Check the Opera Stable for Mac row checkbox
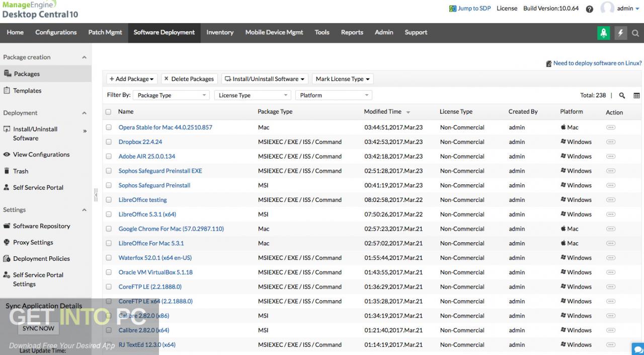Image resolution: width=644 pixels, height=355 pixels. 109,127
